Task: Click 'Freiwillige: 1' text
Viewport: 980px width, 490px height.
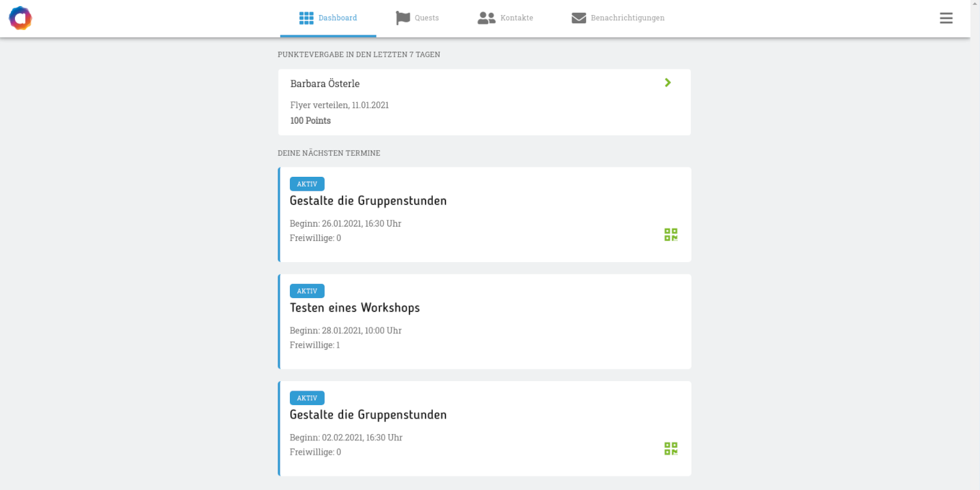Action: coord(315,345)
